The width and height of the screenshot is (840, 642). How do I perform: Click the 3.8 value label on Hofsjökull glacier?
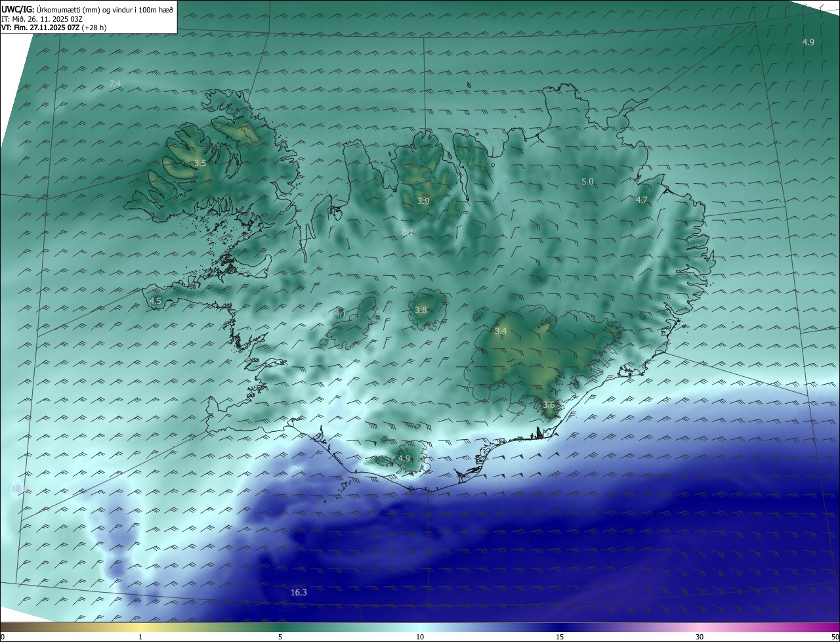pyautogui.click(x=421, y=310)
